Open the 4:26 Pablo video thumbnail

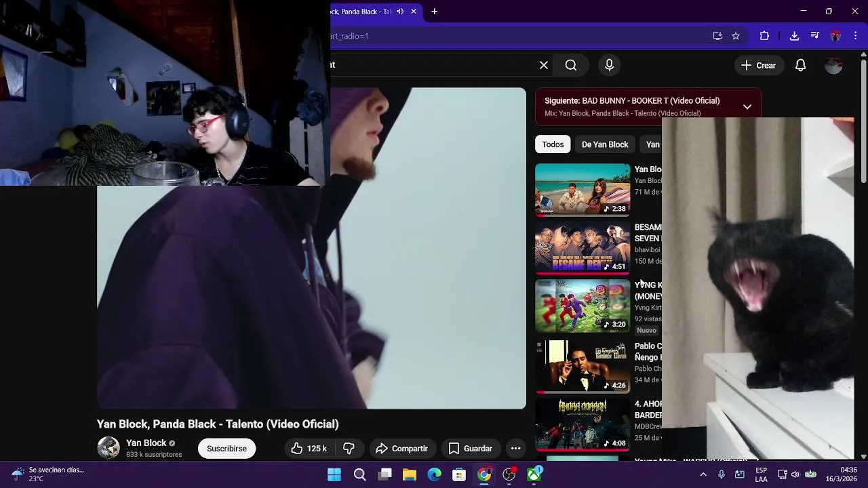point(583,367)
